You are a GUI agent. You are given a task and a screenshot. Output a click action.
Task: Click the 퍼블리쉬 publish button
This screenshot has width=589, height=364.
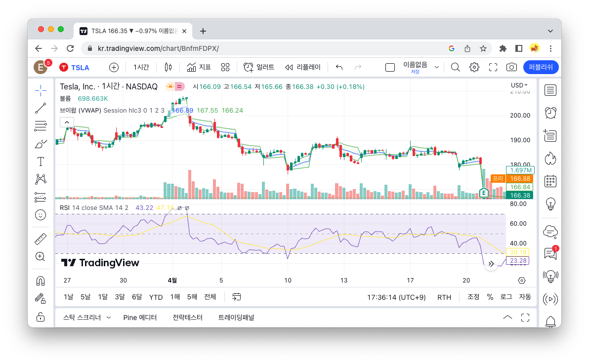[x=541, y=67]
